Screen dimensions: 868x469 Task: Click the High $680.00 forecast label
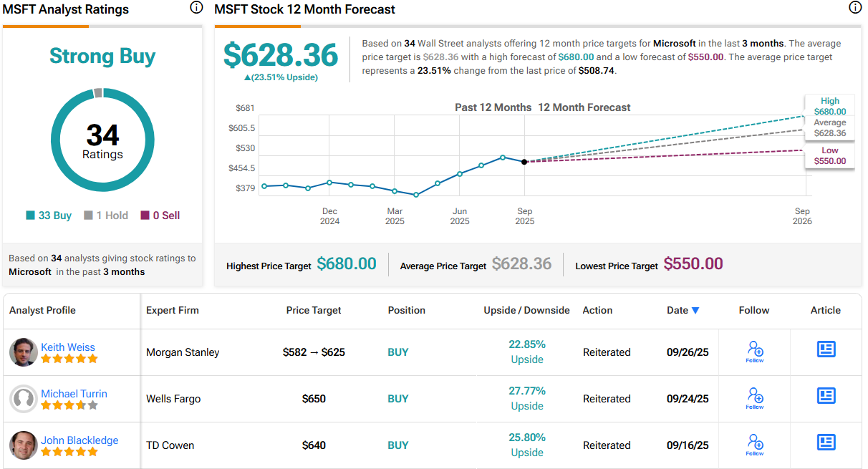829,106
